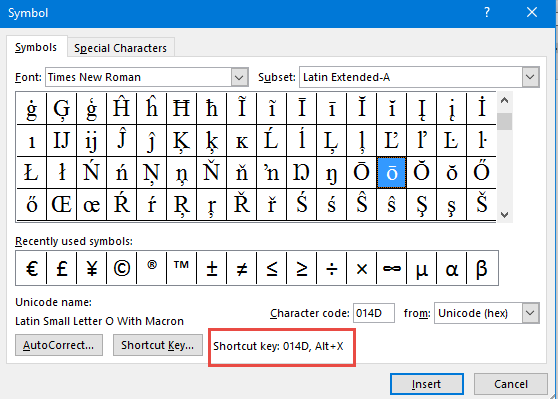Pick the Ħ with stroke capital character
The image size is (558, 399).
click(x=181, y=108)
